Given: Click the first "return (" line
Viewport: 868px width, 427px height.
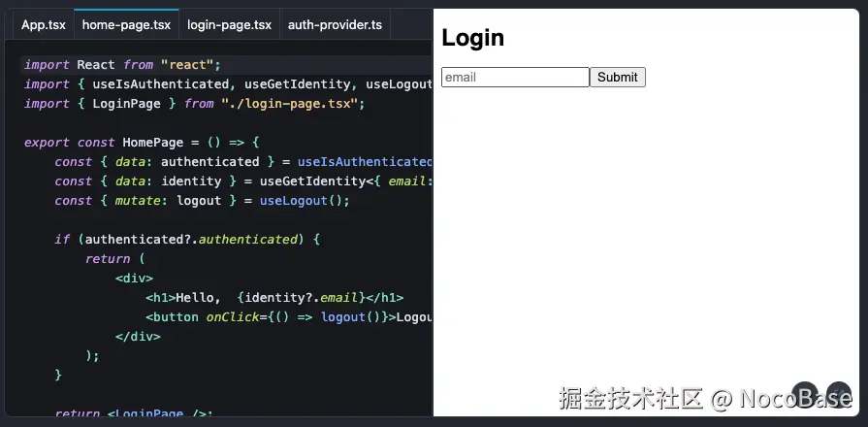Looking at the screenshot, I should coord(115,259).
